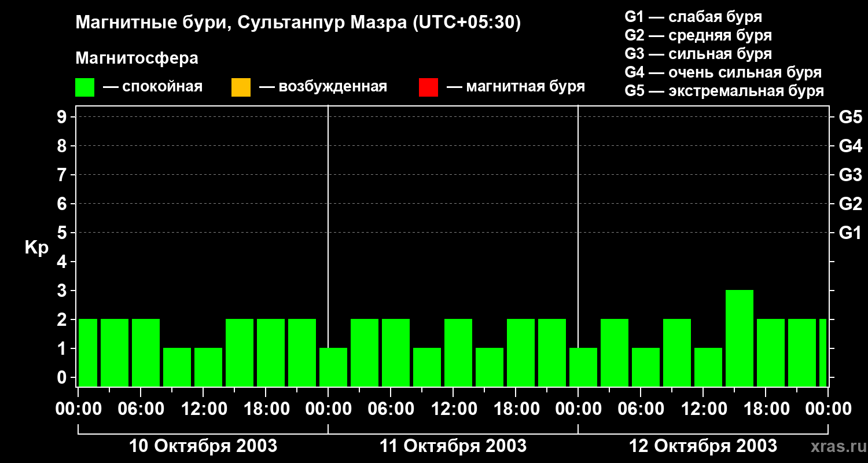
Task: Click the G1 marker on the right axis
Action: coord(850,233)
